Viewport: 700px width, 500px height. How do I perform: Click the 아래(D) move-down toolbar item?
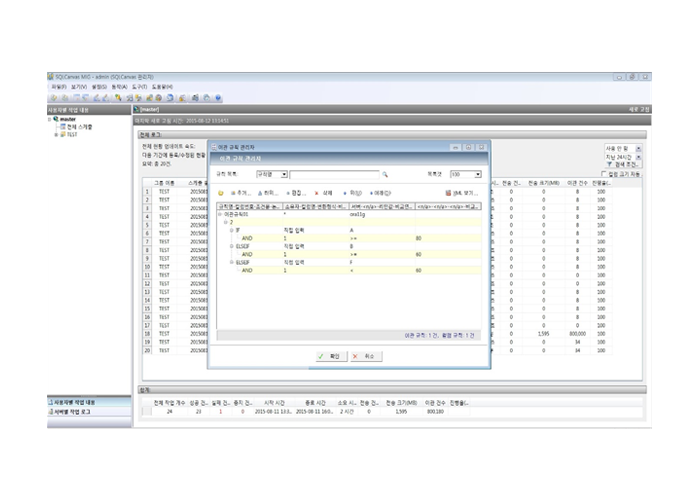coord(380,193)
